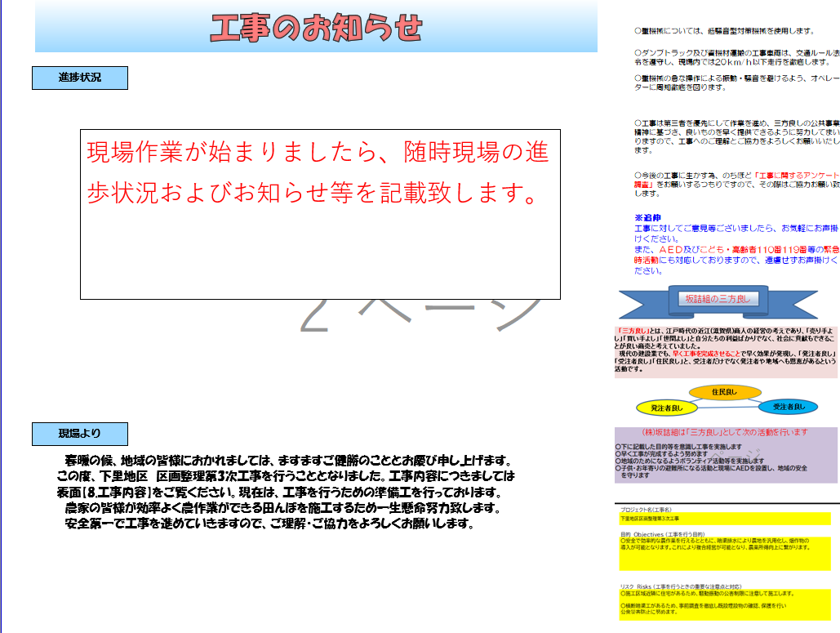Click the yellow project name field 下里地区区画整理第3次工事
Image resolution: width=840 pixels, height=633 pixels.
pyautogui.click(x=724, y=519)
